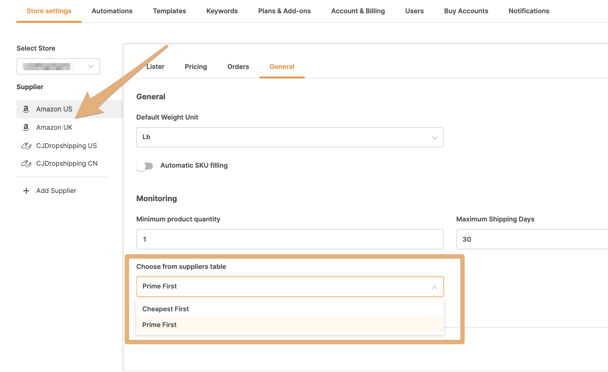Click the Choose from suppliers table label
The width and height of the screenshot is (608, 372).
coord(181,266)
